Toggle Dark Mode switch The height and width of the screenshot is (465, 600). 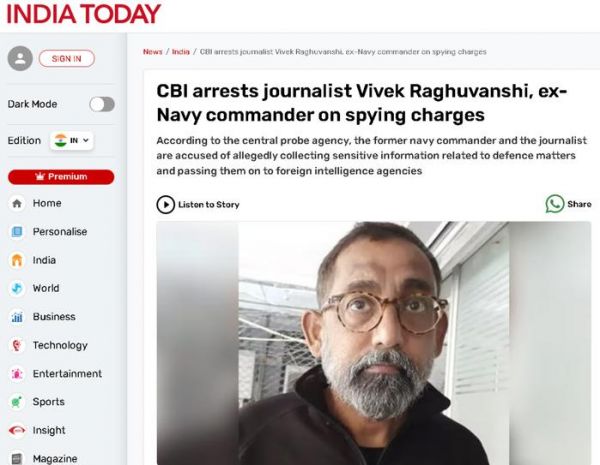point(102,104)
